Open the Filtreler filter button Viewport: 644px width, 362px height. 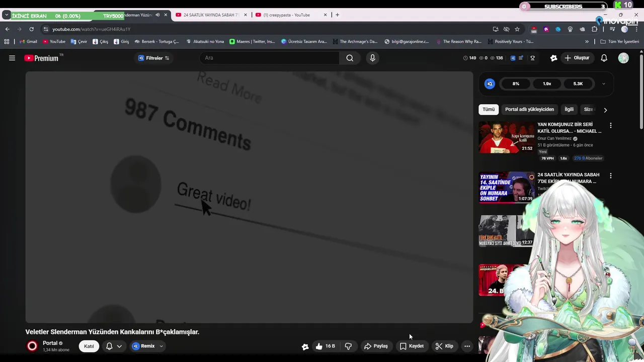(153, 58)
